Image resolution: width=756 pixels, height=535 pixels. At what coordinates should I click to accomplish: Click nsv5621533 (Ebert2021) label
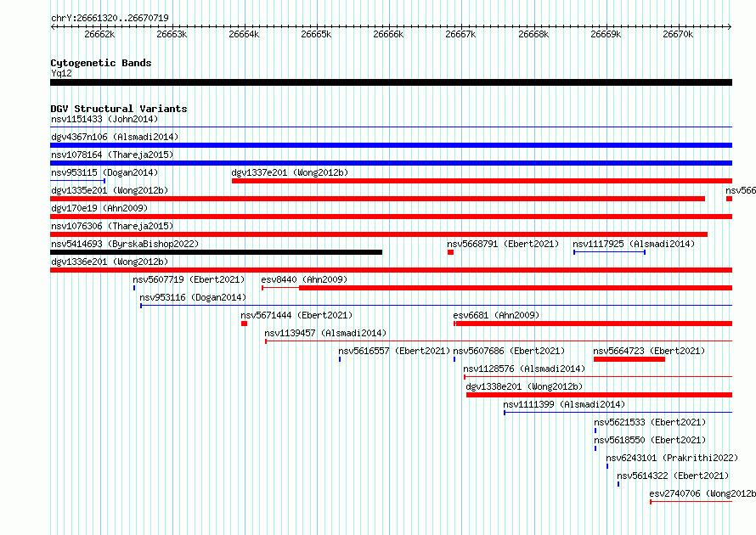(x=650, y=422)
